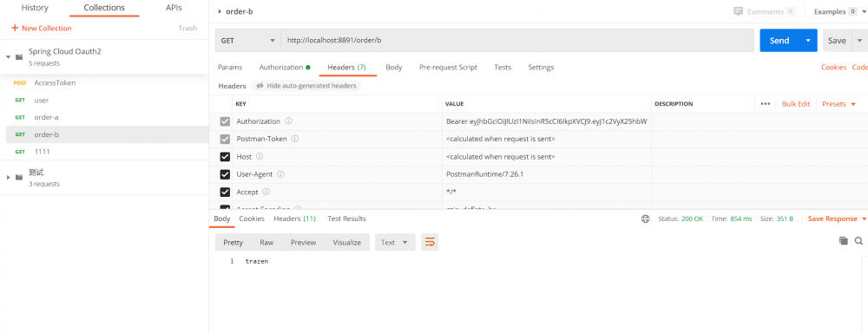Image resolution: width=868 pixels, height=333 pixels.
Task: Click the plus icon for New Collection
Action: (x=15, y=29)
